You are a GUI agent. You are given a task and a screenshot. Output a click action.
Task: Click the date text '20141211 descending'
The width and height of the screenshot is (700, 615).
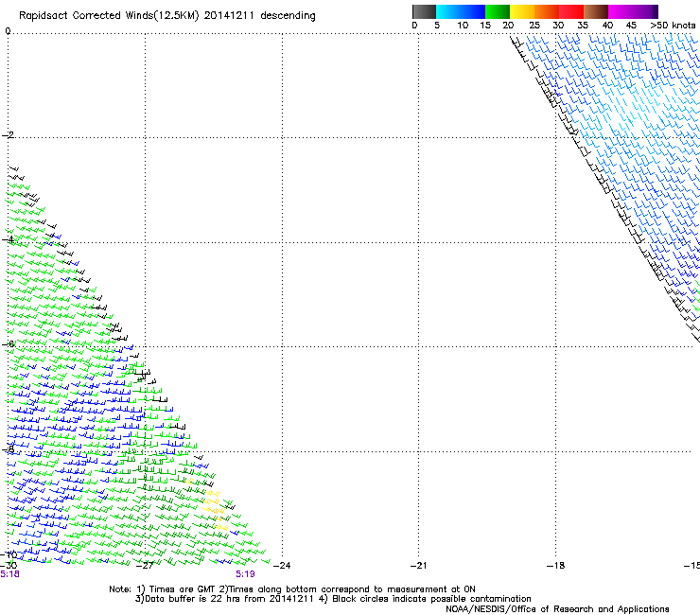[x=260, y=16]
